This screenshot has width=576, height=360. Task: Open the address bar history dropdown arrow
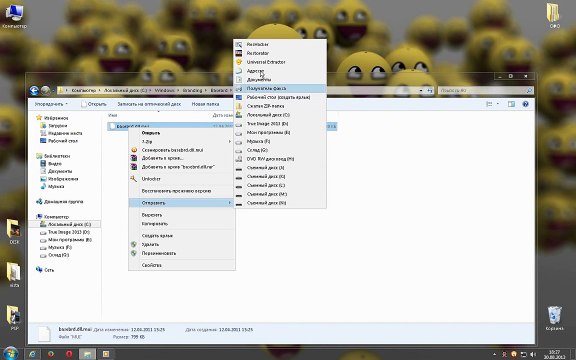click(421, 90)
